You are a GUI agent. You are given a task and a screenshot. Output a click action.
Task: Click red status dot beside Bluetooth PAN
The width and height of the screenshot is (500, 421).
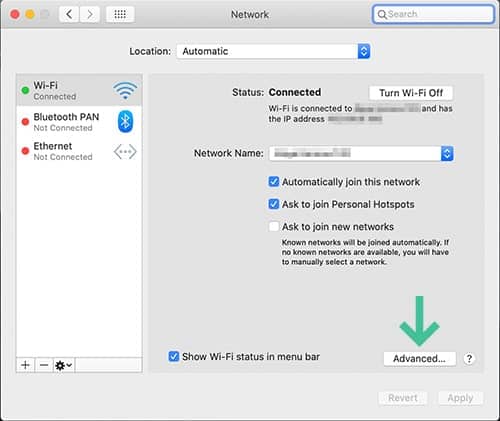click(25, 122)
